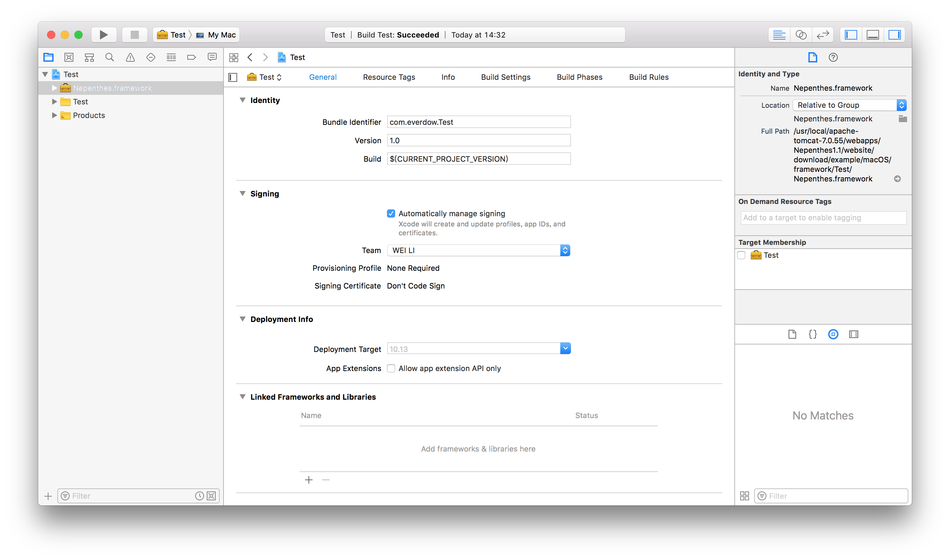
Task: Open the Issue navigator warning icon
Action: [x=130, y=57]
